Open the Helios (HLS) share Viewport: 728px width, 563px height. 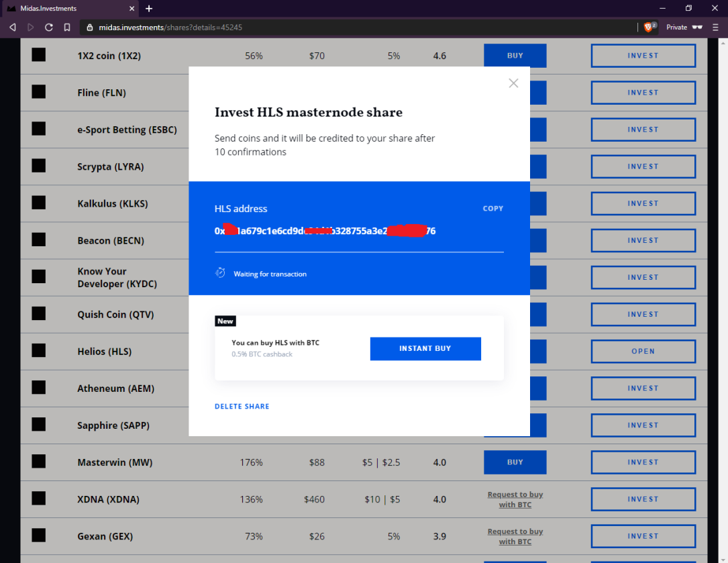click(643, 351)
